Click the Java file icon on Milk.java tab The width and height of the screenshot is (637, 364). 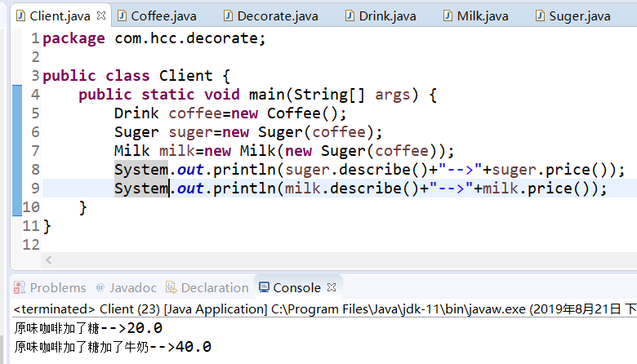(x=448, y=16)
